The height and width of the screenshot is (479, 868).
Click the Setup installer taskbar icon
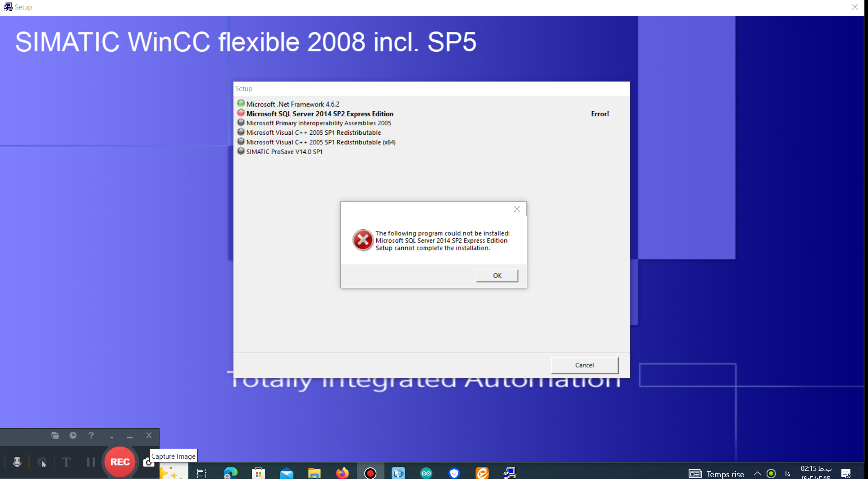pyautogui.click(x=510, y=473)
